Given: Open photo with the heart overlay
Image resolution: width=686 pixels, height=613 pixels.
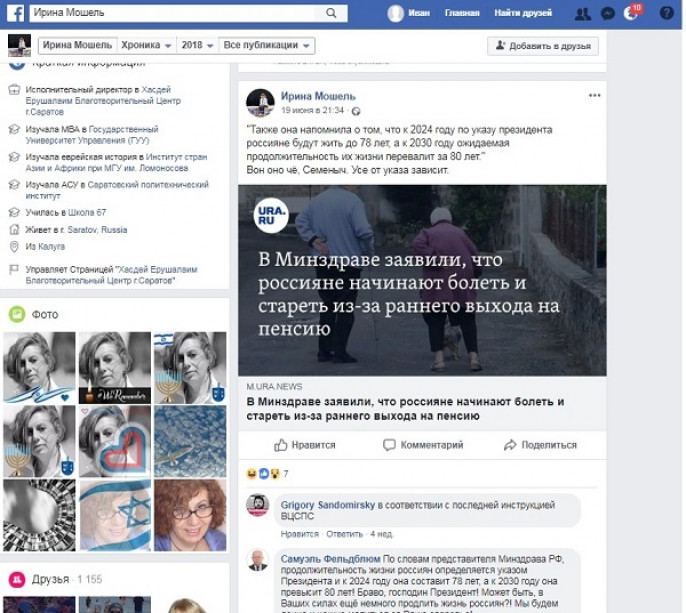Looking at the screenshot, I should click(115, 441).
